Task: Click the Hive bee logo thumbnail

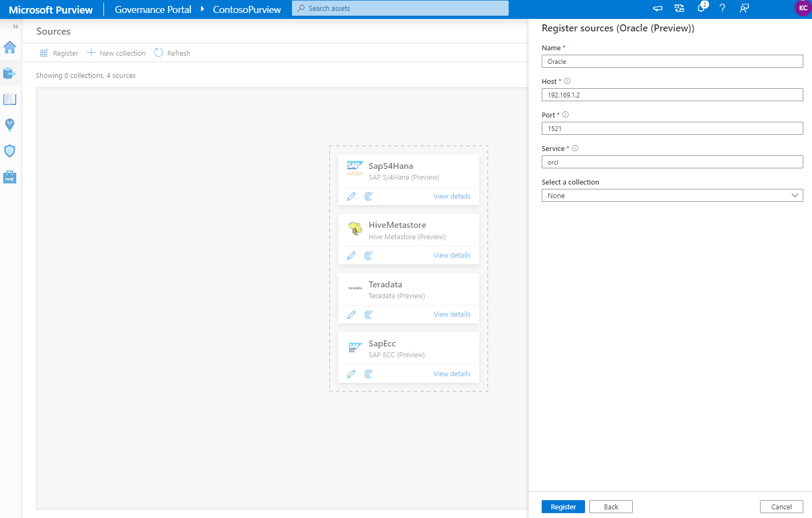Action: [x=355, y=228]
